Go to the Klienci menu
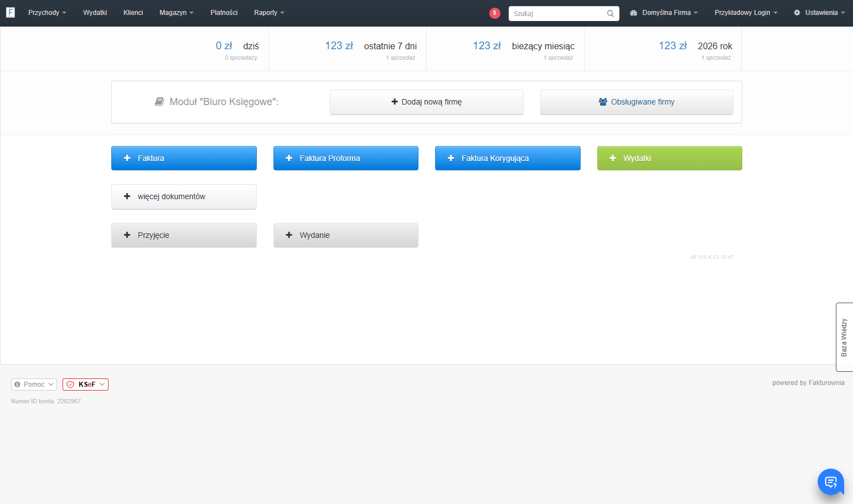The height and width of the screenshot is (504, 853). 133,13
